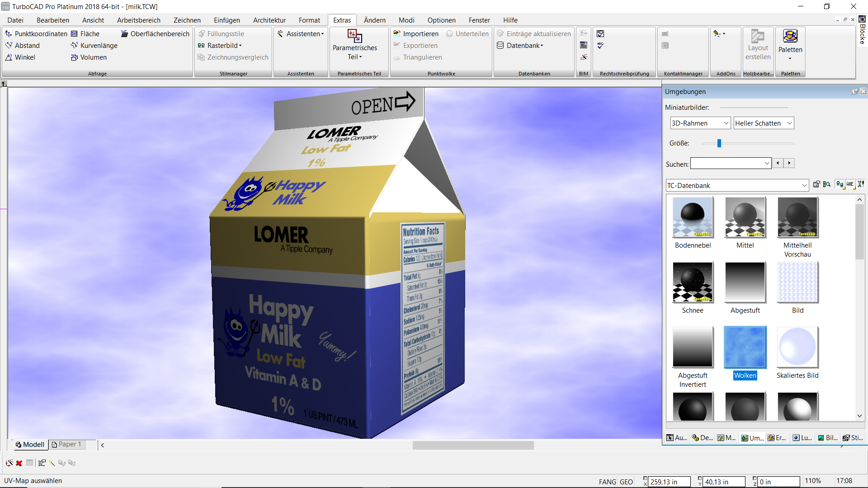Click the Paletten icon in ribbon
868x488 pixels.
coord(790,45)
